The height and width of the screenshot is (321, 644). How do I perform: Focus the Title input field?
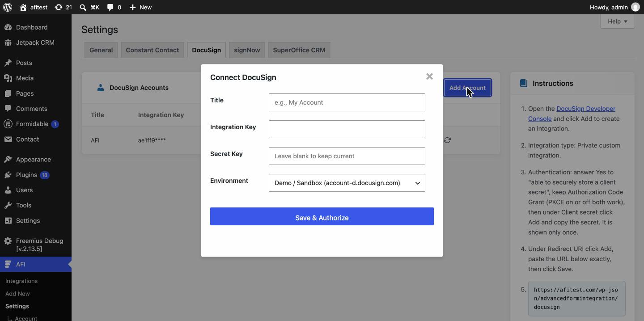coord(347,102)
